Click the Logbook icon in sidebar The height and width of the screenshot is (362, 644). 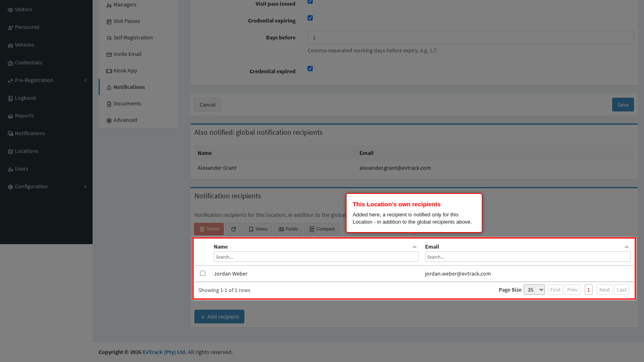pyautogui.click(x=10, y=99)
